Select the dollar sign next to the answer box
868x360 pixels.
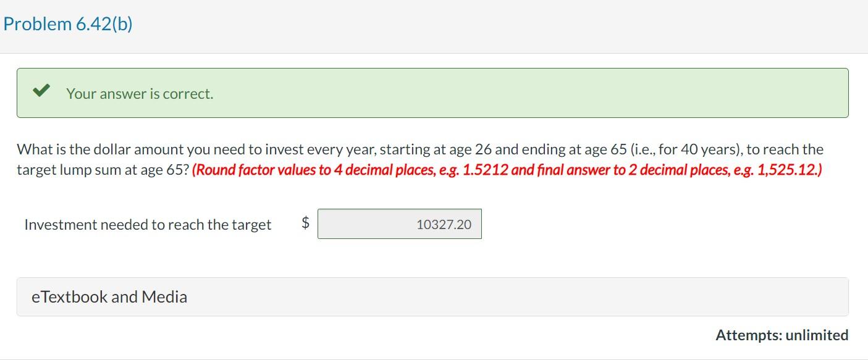coord(304,222)
